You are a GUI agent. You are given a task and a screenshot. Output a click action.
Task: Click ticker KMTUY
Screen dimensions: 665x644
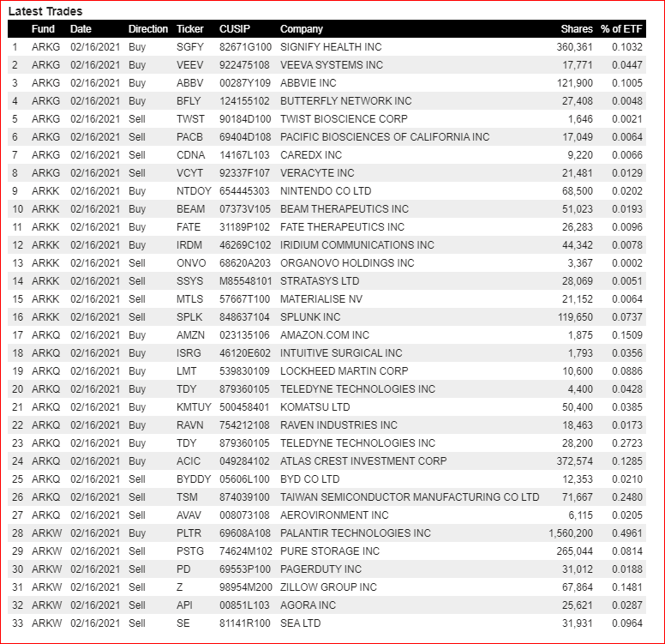tap(194, 407)
